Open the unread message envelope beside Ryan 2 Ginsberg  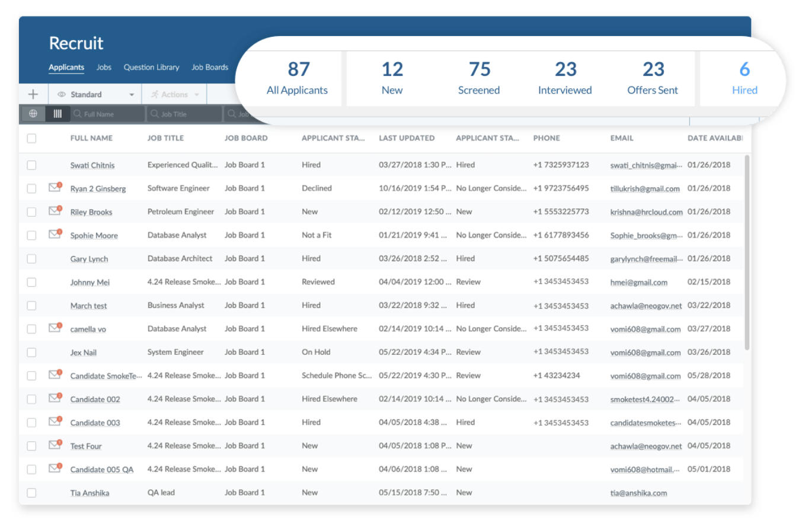click(x=55, y=188)
